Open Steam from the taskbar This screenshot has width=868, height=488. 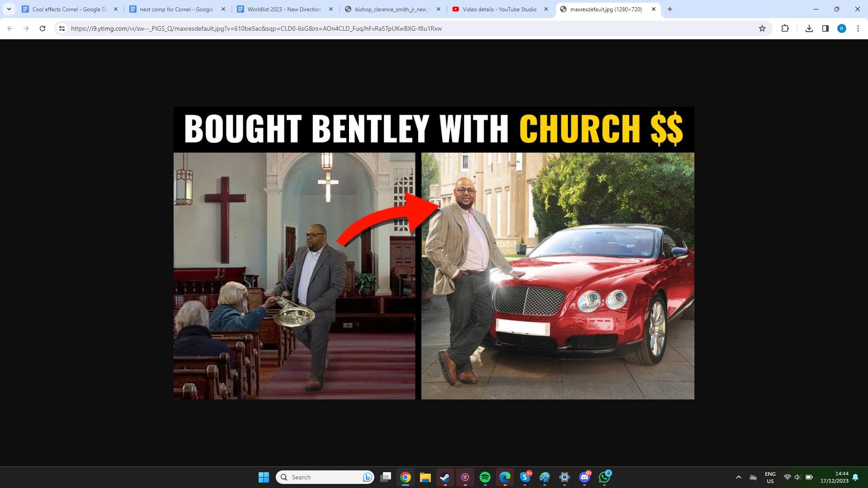[x=445, y=477]
